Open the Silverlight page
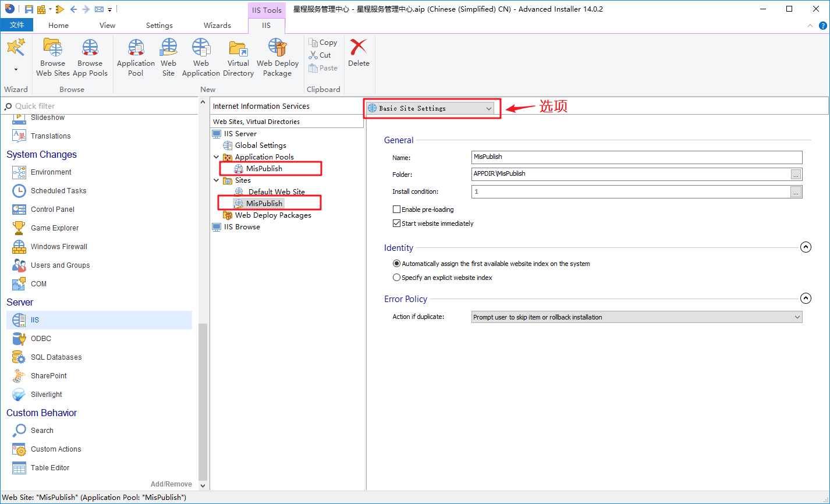830x504 pixels. tap(37, 395)
